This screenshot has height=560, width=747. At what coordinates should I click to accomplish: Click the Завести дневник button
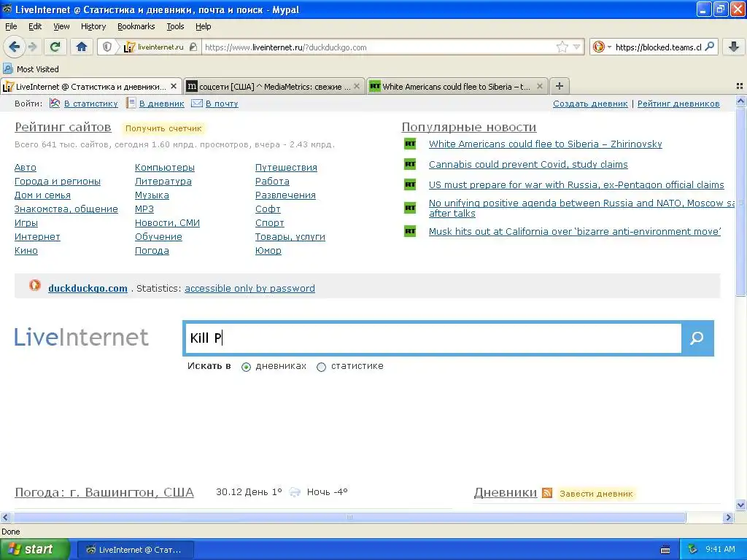pos(596,494)
